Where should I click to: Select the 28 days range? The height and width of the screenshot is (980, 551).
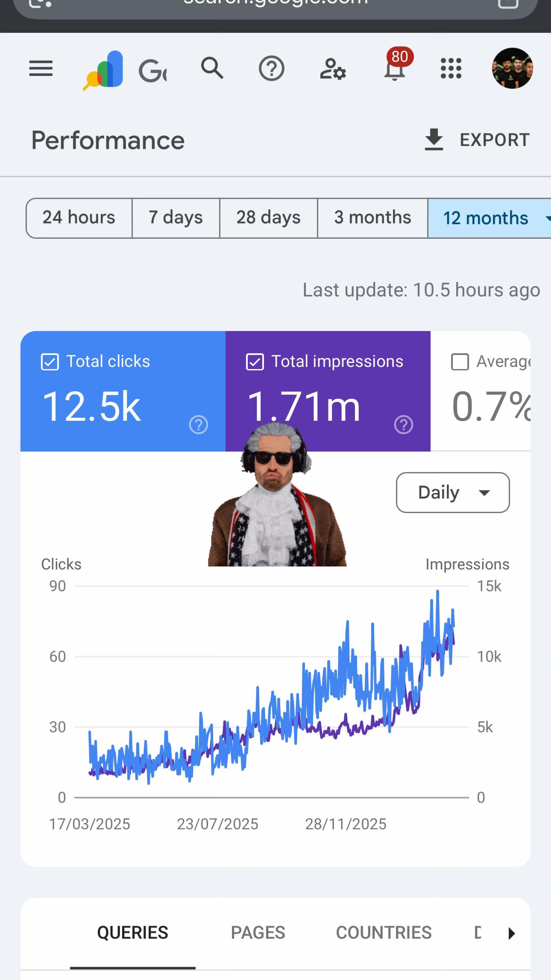[269, 218]
